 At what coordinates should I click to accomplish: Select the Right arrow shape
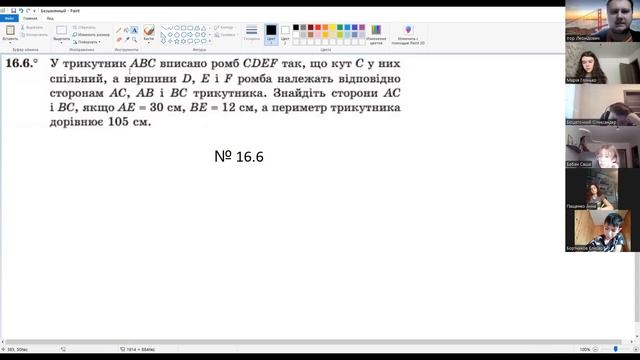click(x=190, y=34)
